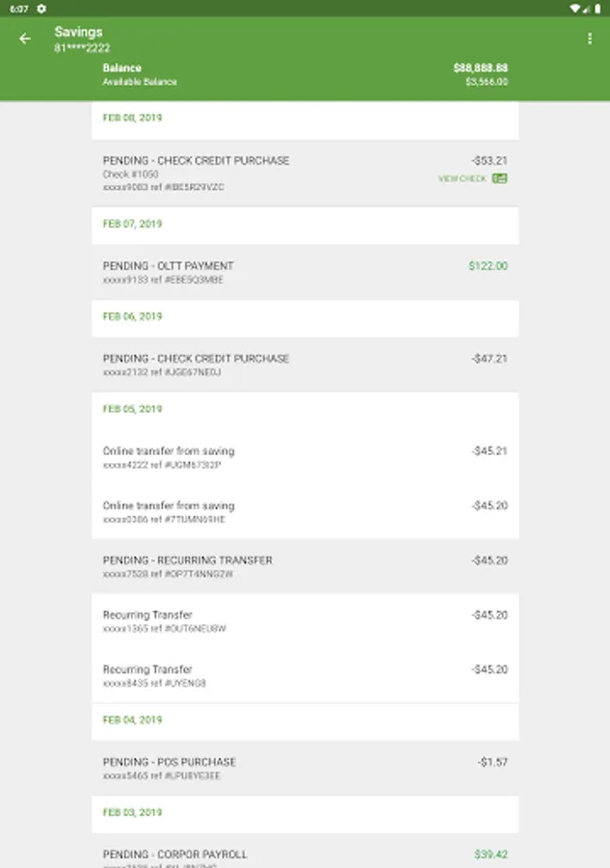
Task: Tap the battery icon in status bar
Action: click(597, 8)
